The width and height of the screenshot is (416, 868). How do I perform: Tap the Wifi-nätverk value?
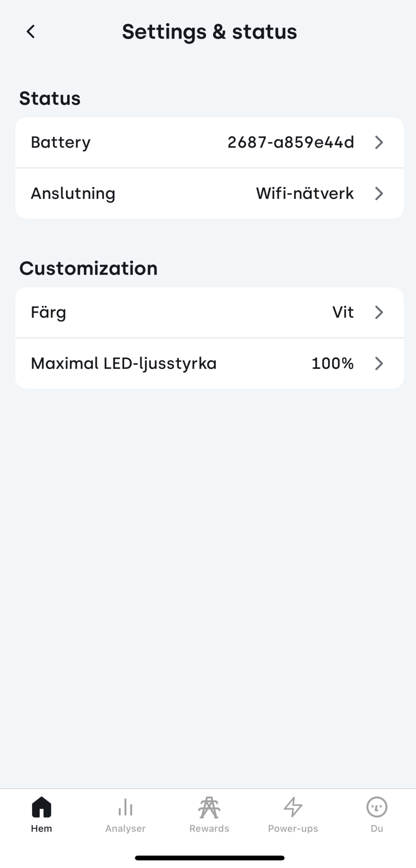[305, 193]
